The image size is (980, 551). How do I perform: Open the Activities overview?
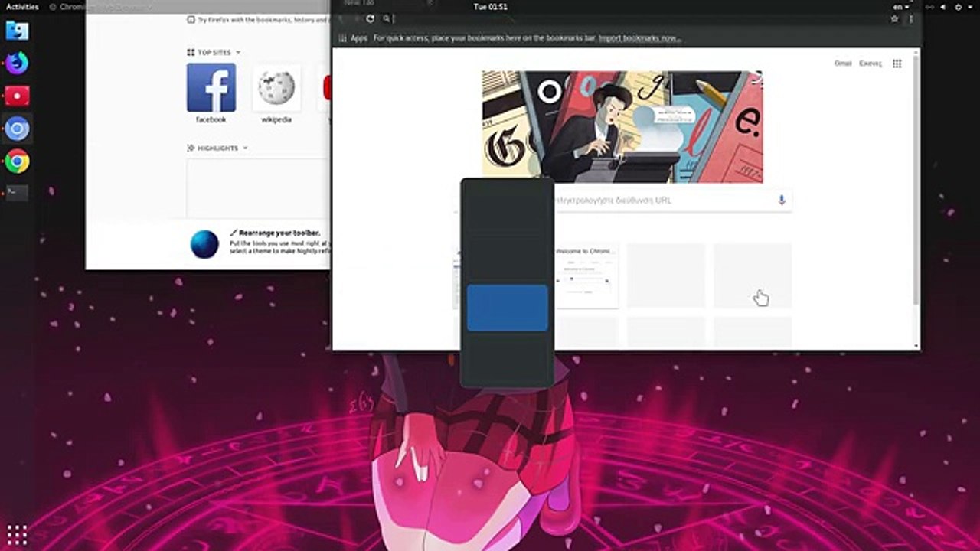pos(22,6)
